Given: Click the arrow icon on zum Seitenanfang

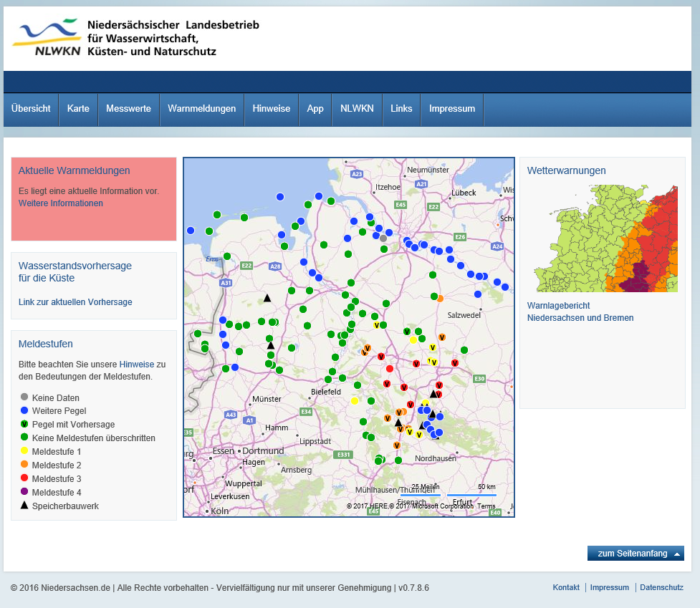Looking at the screenshot, I should tap(677, 554).
